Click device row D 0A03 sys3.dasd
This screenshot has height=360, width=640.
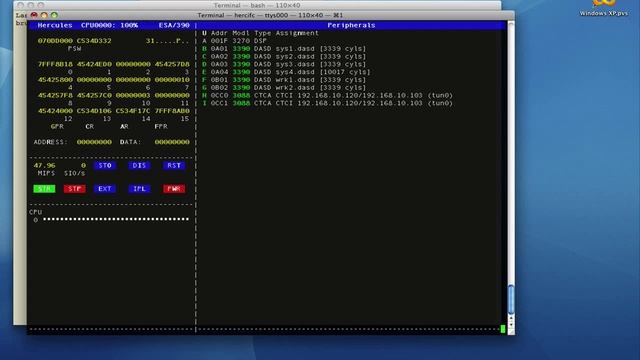[284, 64]
